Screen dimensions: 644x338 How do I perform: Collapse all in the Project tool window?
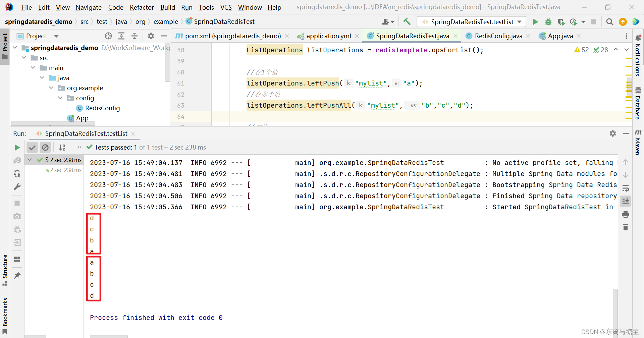point(135,36)
